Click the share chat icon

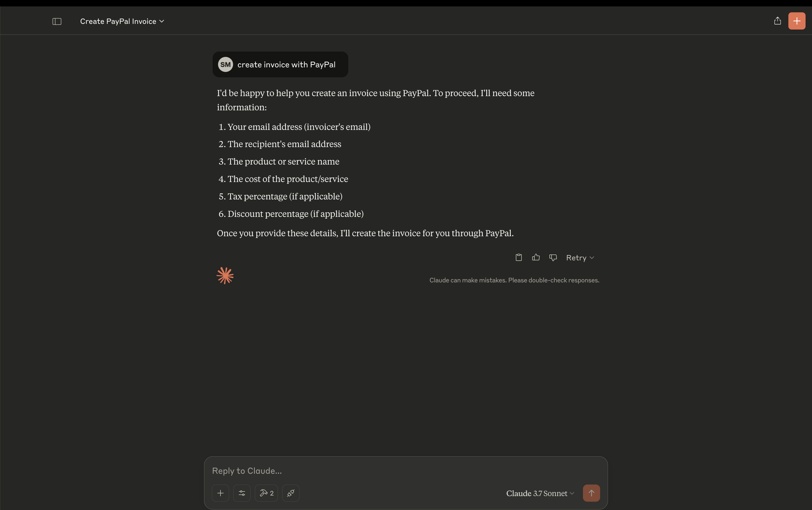click(x=777, y=21)
